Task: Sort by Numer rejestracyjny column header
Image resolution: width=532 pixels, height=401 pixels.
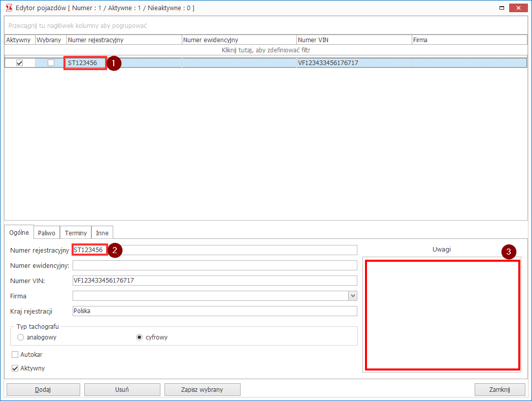Action: (x=124, y=40)
